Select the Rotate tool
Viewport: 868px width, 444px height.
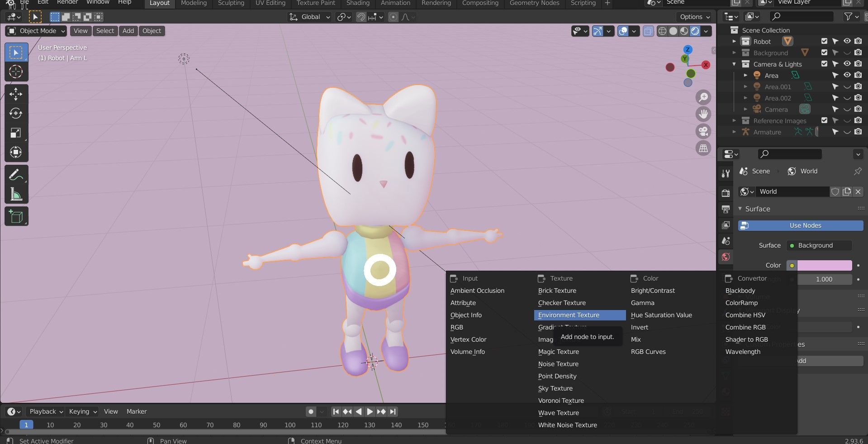(x=16, y=113)
